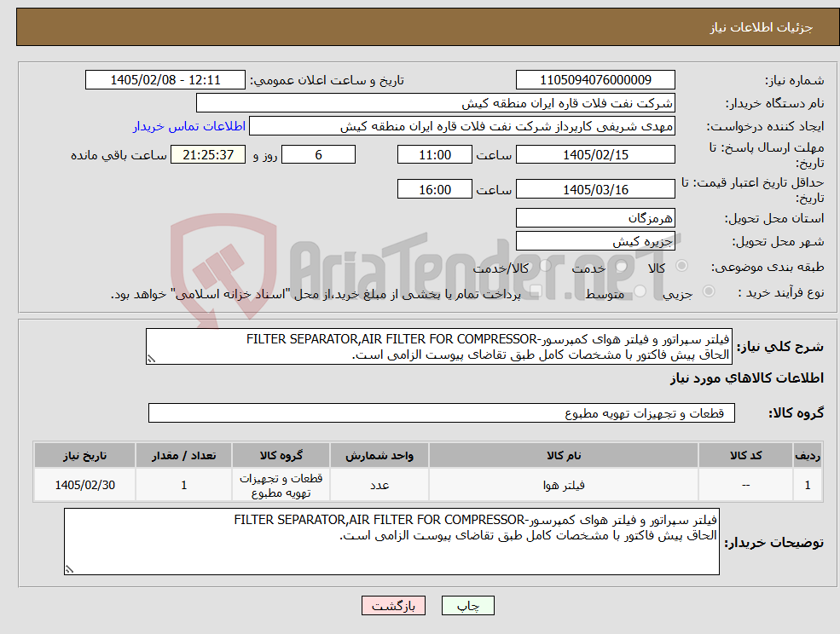The image size is (840, 634).
Task: Click the عدد unit cell
Action: (379, 485)
